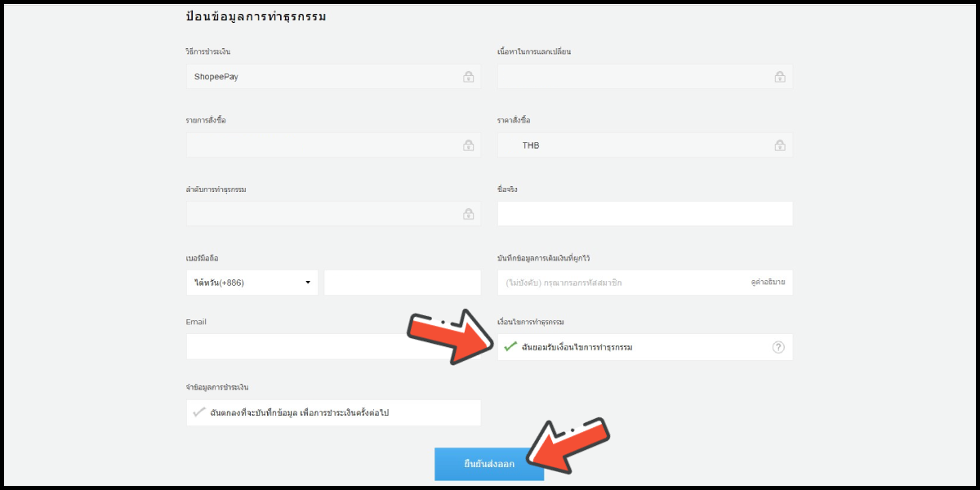Toggle ฉันยอมรับเงื่อนไขการทำธุรกรรม green checkmark
The height and width of the screenshot is (490, 980).
coord(510,347)
